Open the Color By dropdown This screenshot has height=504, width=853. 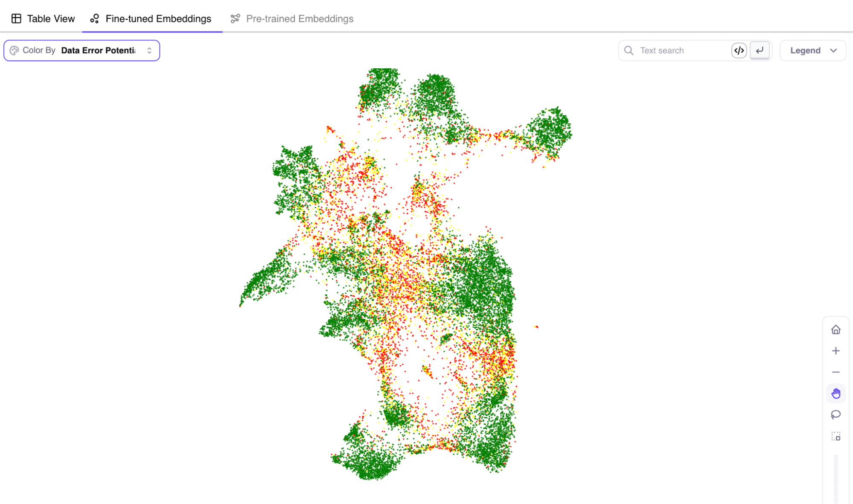82,50
